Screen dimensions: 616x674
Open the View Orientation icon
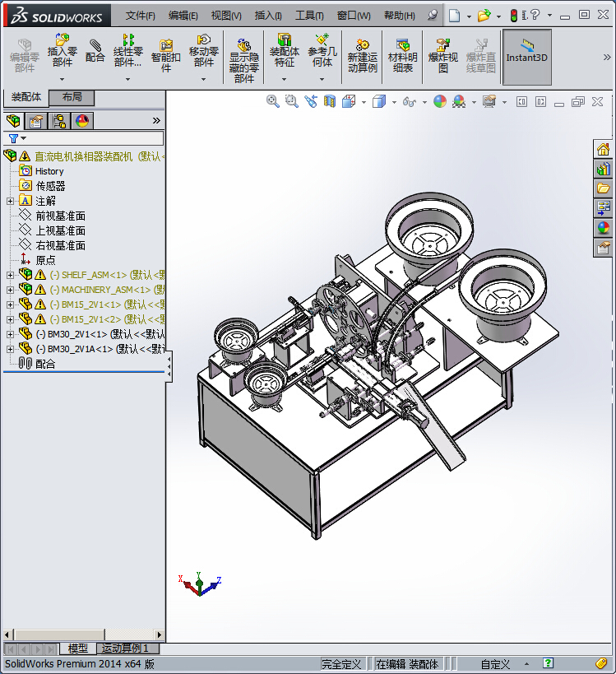click(349, 101)
